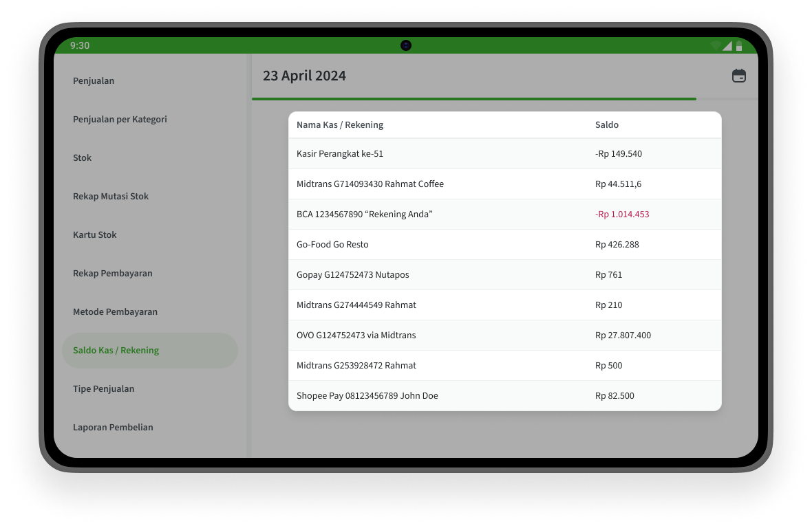Tap the cellular signal status icon
Viewport: 812px width, 528px height.
pos(727,45)
